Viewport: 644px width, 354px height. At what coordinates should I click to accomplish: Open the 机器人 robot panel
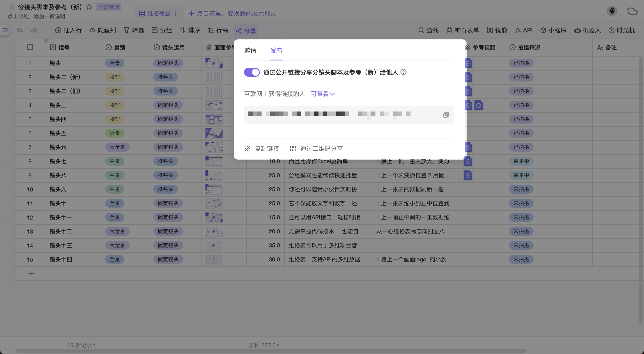click(587, 30)
